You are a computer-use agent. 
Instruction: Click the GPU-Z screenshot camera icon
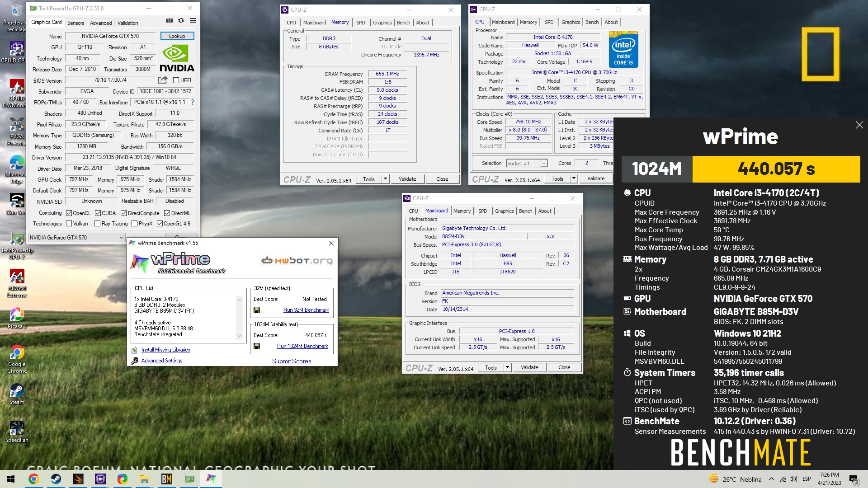coord(169,20)
